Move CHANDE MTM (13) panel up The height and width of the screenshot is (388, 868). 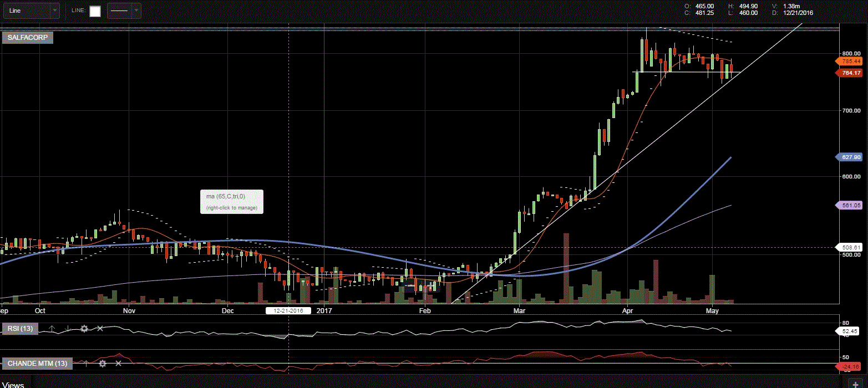click(87, 363)
